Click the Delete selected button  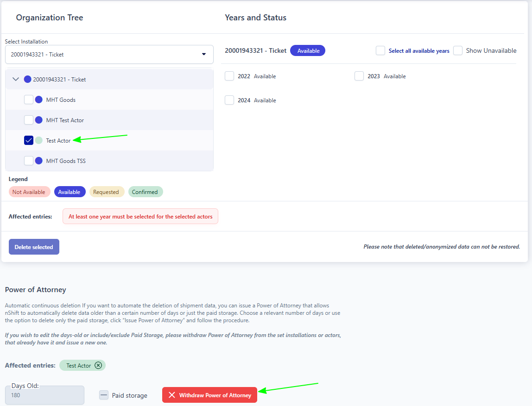[34, 247]
